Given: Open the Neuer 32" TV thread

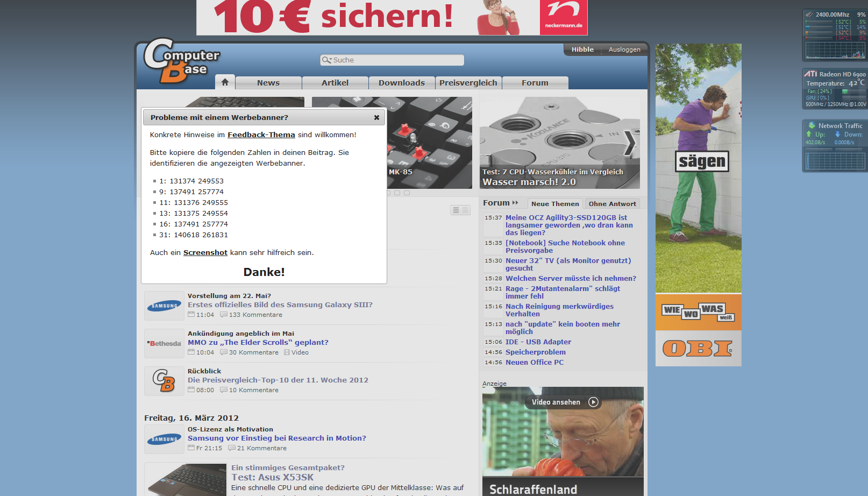Looking at the screenshot, I should [x=568, y=265].
